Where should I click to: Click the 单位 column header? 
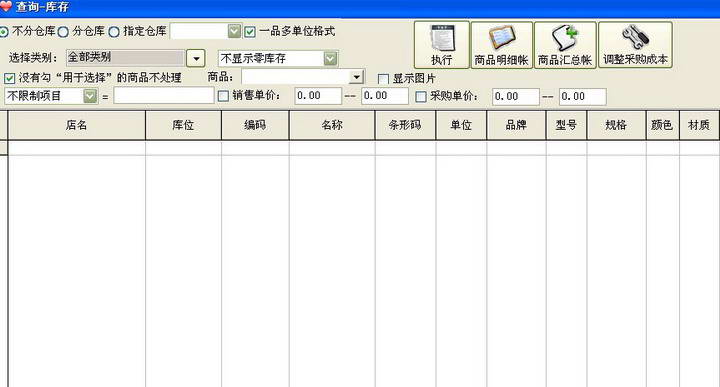pos(461,125)
